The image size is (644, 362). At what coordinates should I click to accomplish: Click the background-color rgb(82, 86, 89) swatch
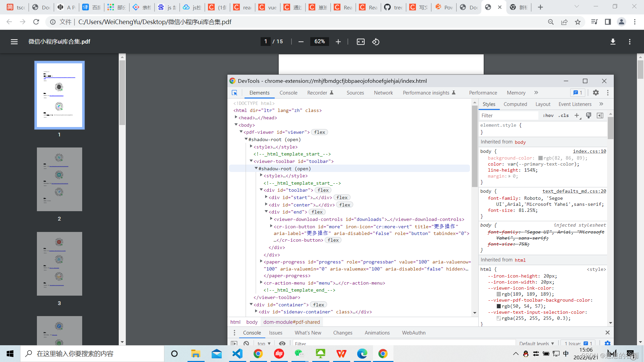(540, 158)
